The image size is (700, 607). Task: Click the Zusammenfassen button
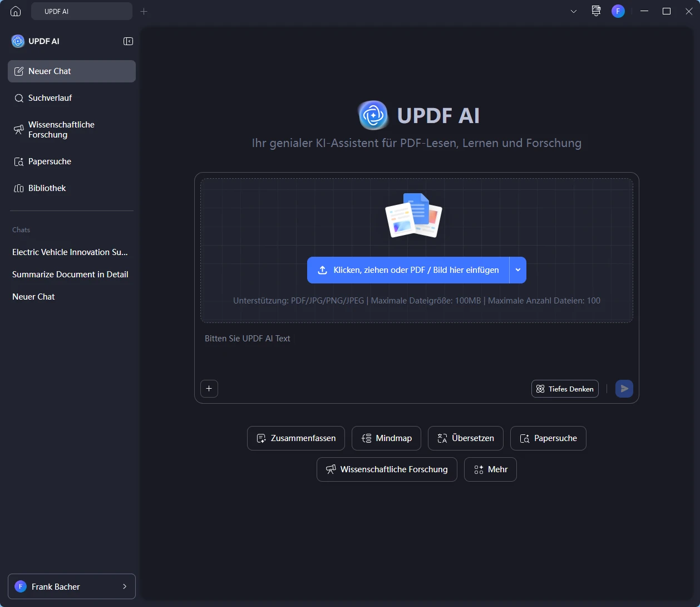295,438
